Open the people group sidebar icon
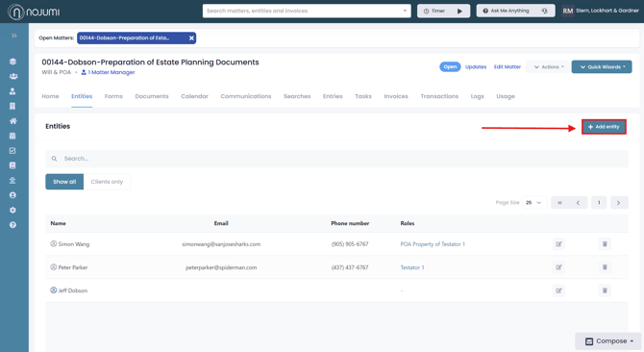The width and height of the screenshot is (644, 352). click(13, 76)
